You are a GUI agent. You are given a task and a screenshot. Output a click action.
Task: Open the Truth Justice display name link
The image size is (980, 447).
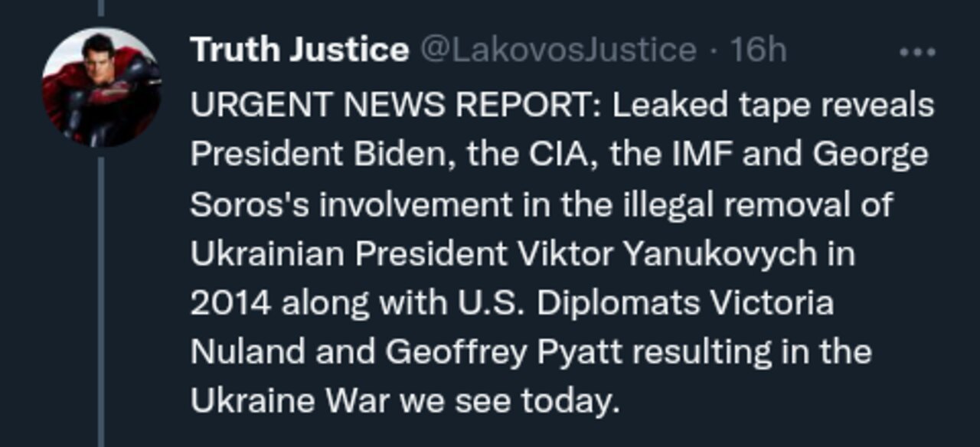click(x=299, y=51)
